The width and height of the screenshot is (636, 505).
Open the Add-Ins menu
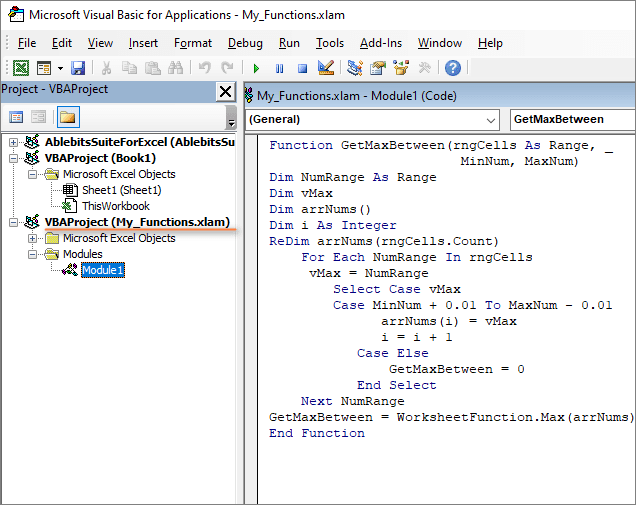point(380,43)
